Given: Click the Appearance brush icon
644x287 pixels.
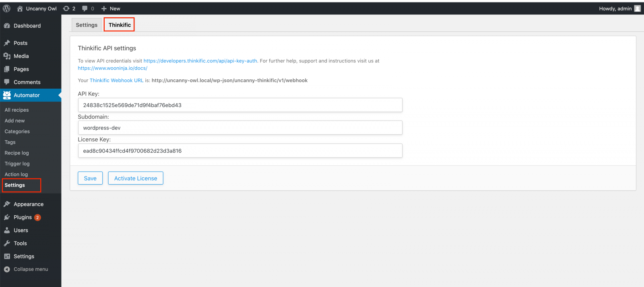Looking at the screenshot, I should [x=7, y=204].
